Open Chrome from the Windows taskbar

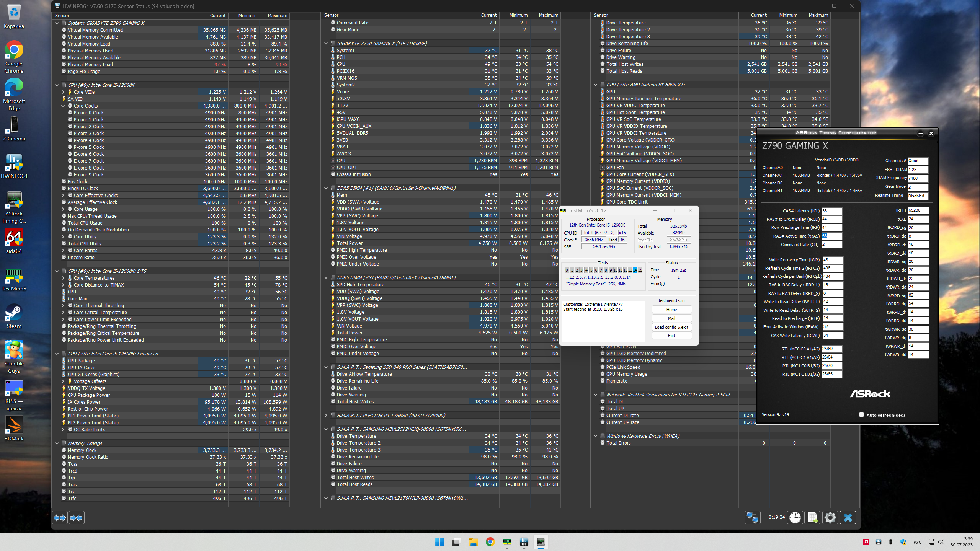490,542
